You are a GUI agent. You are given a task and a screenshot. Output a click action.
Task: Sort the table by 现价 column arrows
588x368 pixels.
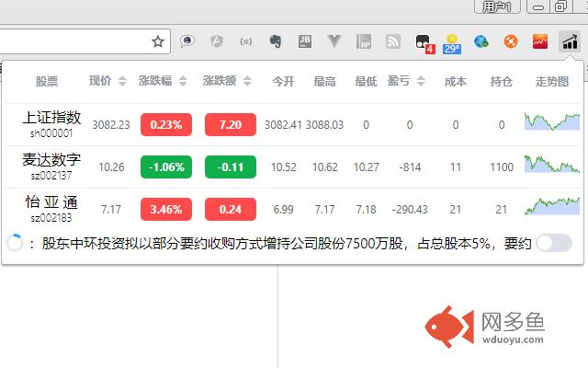click(x=123, y=82)
